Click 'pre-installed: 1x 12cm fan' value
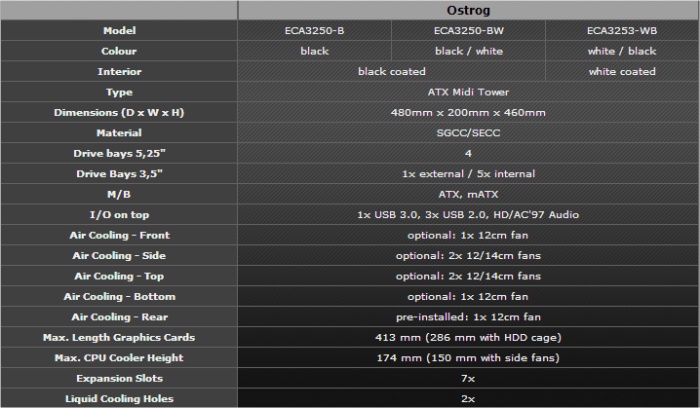The width and height of the screenshot is (700, 408). [468, 317]
